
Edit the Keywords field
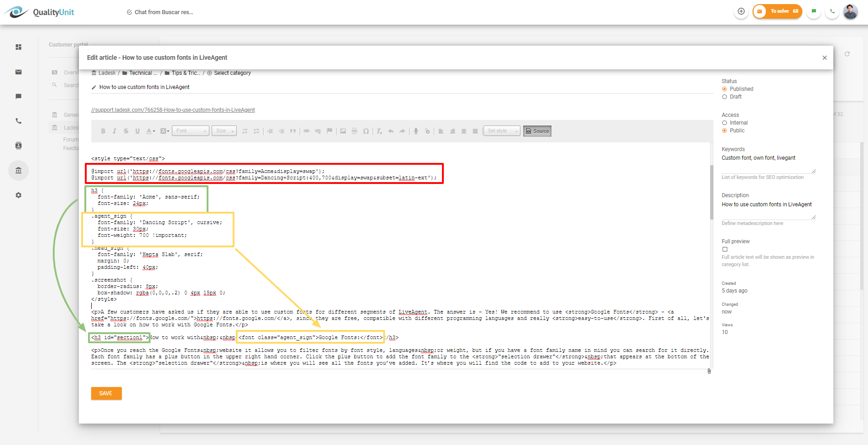[768, 163]
